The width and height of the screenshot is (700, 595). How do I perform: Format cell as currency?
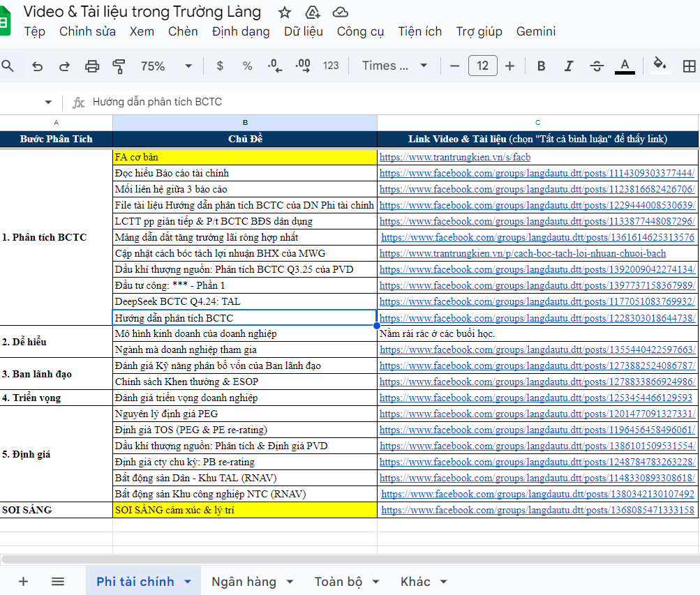220,66
